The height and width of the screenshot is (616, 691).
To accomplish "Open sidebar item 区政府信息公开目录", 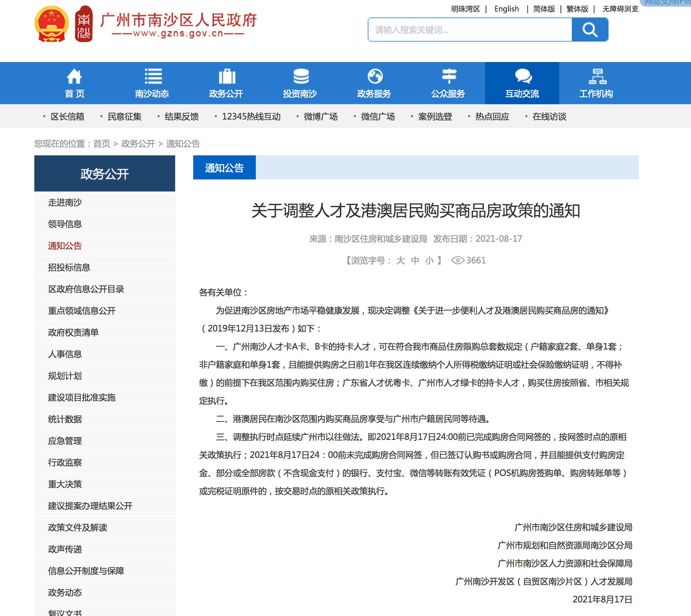I will pos(86,289).
